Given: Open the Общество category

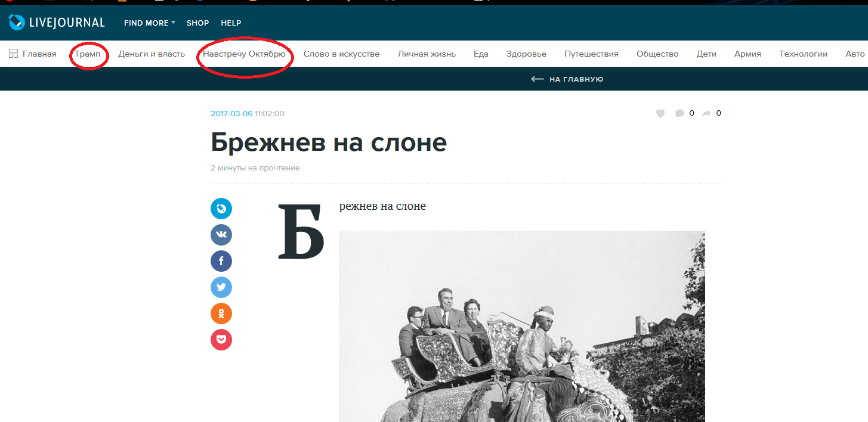Looking at the screenshot, I should click(x=657, y=54).
